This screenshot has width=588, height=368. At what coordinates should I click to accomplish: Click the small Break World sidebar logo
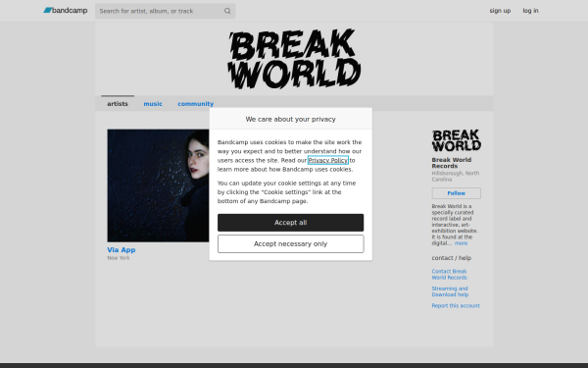[456, 140]
